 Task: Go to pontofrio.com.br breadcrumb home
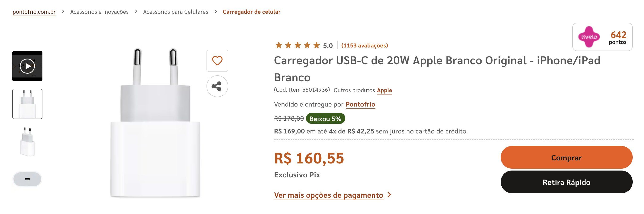(34, 12)
